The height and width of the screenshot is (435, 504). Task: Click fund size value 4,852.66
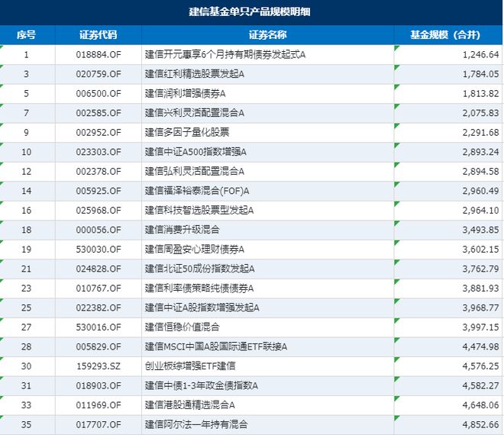point(480,424)
